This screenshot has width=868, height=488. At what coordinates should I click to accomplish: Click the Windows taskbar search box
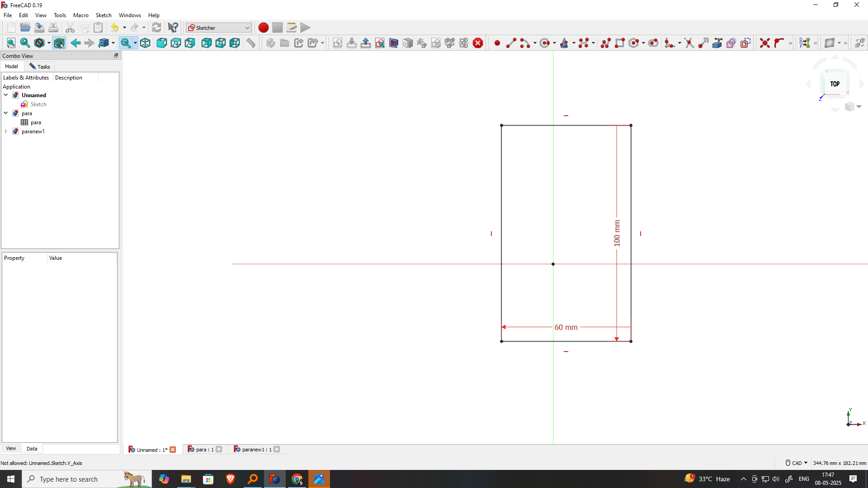86,479
